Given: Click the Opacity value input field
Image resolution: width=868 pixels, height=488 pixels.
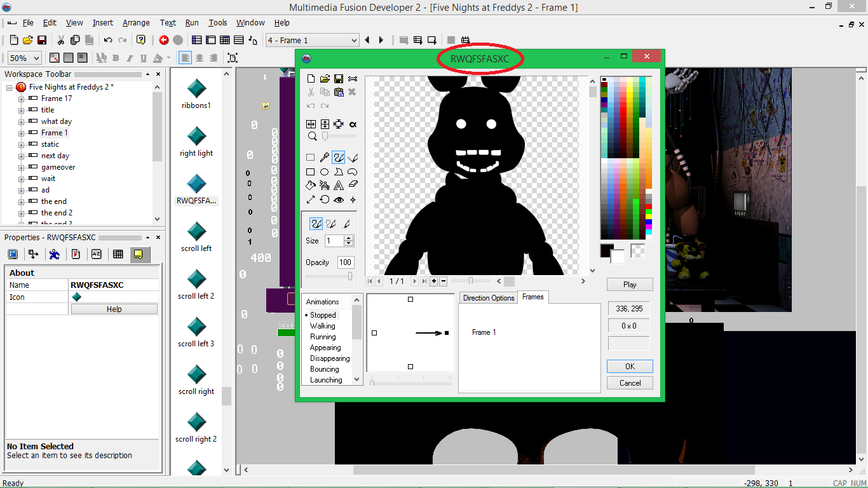Looking at the screenshot, I should point(346,262).
